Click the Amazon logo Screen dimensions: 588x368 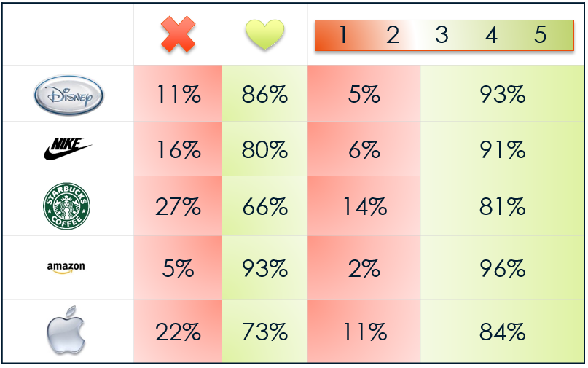[x=66, y=268]
